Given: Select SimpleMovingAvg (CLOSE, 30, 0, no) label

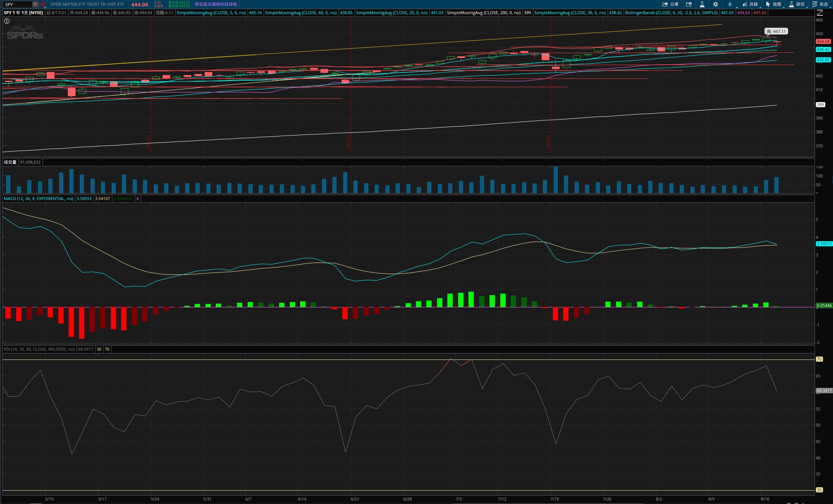Looking at the screenshot, I should pyautogui.click(x=570, y=13).
